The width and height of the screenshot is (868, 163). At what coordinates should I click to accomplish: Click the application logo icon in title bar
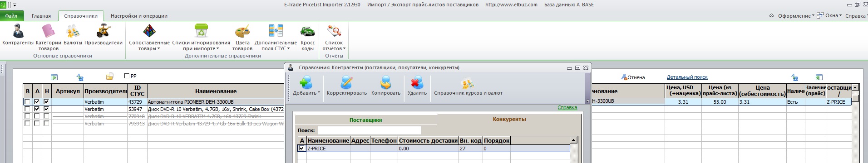click(3, 5)
